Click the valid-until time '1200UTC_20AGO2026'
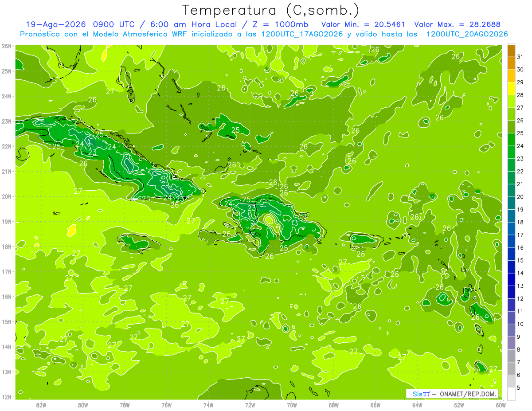The width and height of the screenshot is (532, 411). pyautogui.click(x=467, y=34)
